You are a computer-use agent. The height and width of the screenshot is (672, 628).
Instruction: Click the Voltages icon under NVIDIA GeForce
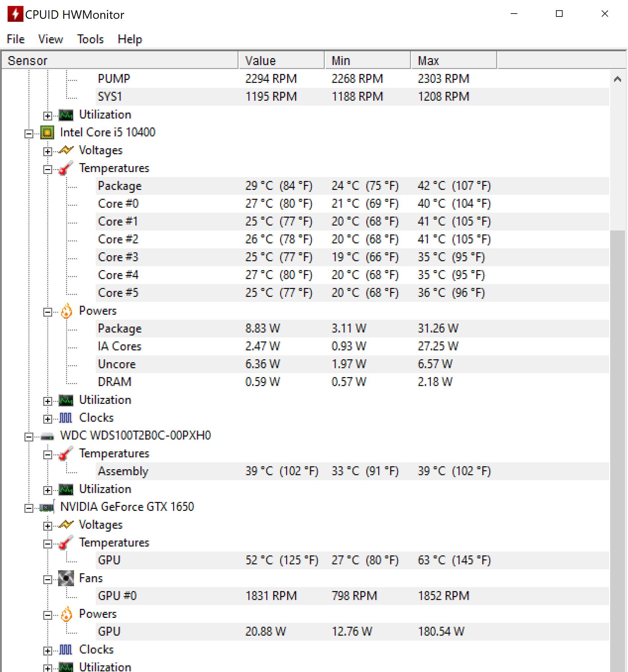pos(66,524)
